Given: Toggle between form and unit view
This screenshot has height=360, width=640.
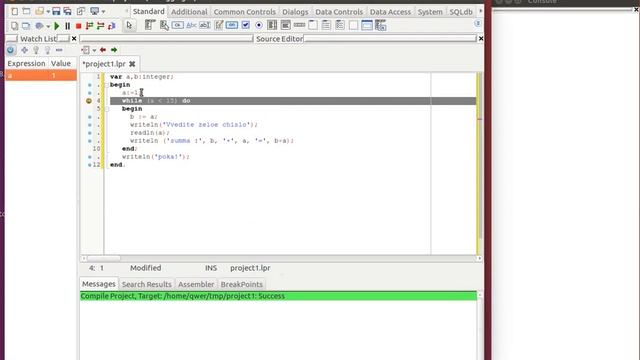Looking at the screenshot, I should point(81,11).
